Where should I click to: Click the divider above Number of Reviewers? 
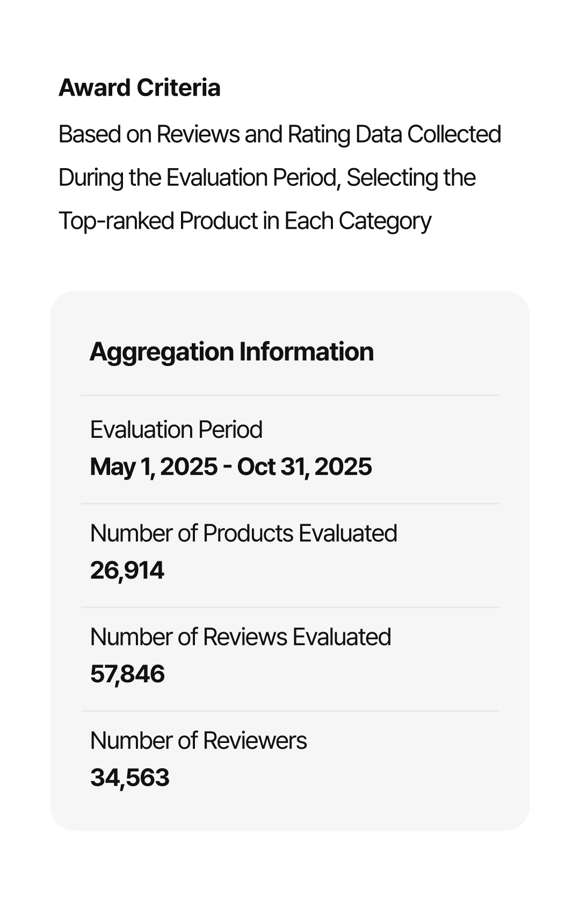click(x=290, y=711)
